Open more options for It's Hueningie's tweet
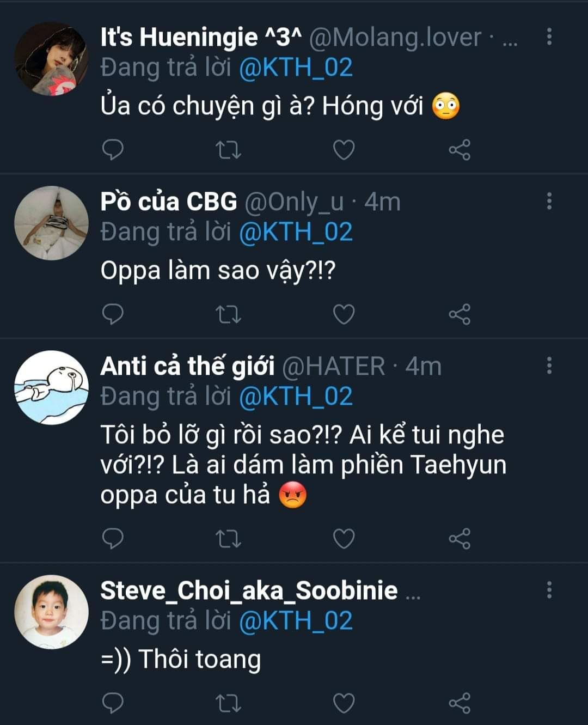Viewport: 588px width, 725px height. point(549,36)
